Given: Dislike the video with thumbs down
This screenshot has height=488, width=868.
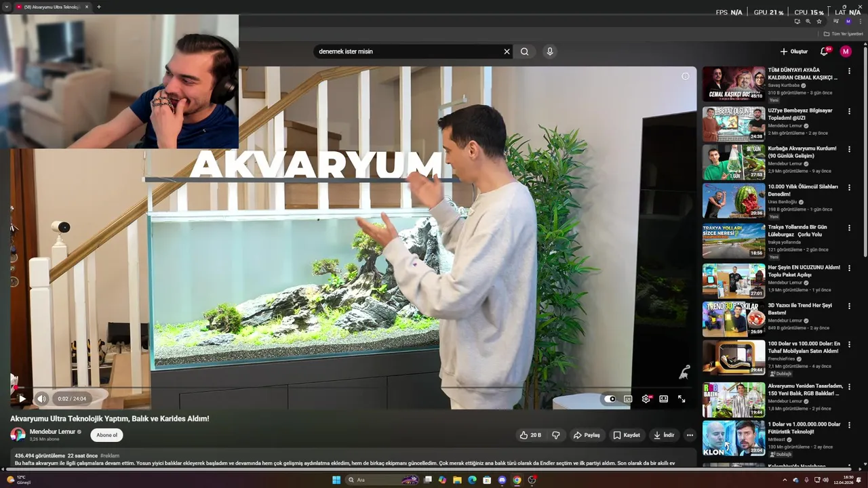Looking at the screenshot, I should 555,435.
